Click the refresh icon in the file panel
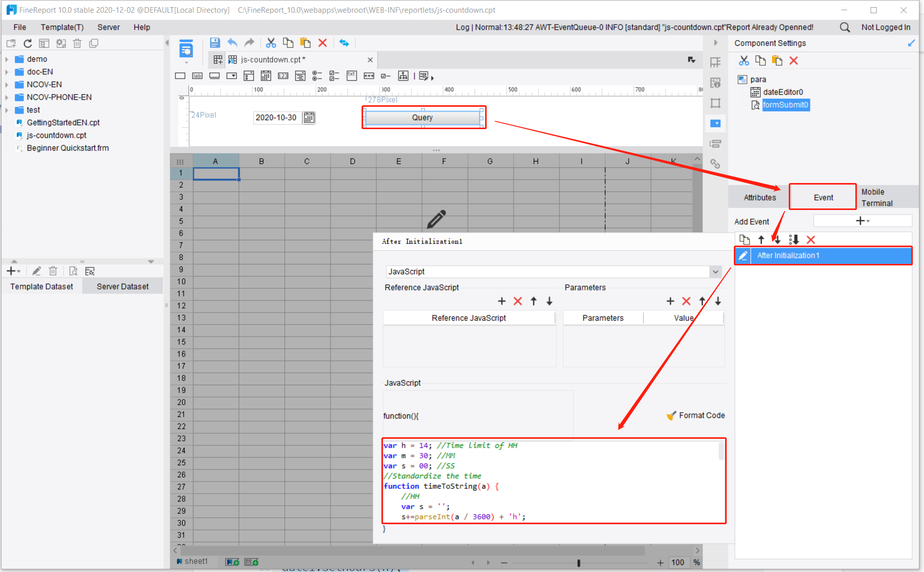The width and height of the screenshot is (924, 572). (28, 44)
